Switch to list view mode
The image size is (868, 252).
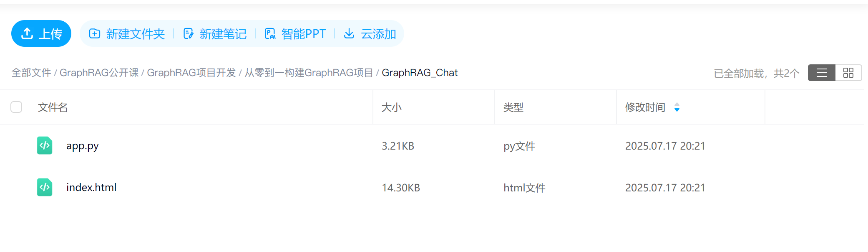pyautogui.click(x=821, y=73)
